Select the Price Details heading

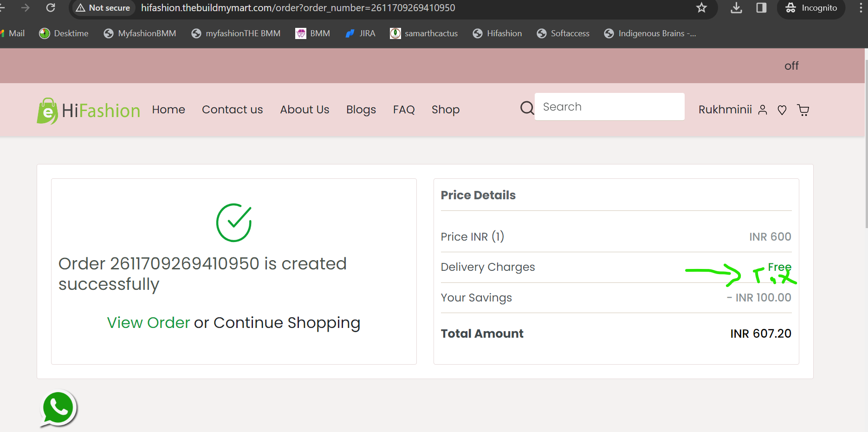[478, 195]
